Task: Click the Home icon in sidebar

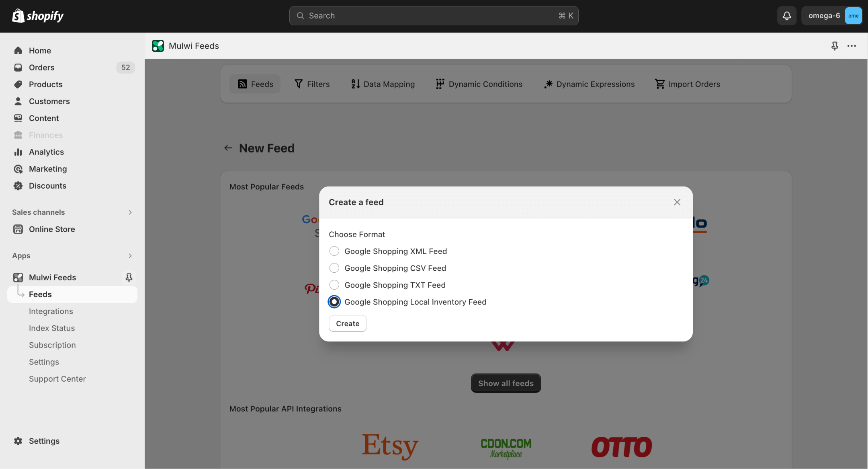Action: [x=18, y=51]
